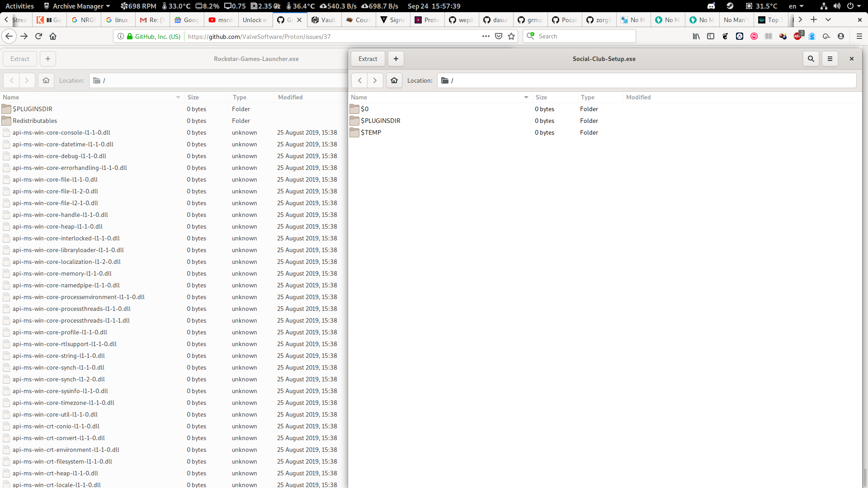Viewport: 868px width, 488px height.
Task: Show Firefox sidebars
Action: (x=711, y=36)
